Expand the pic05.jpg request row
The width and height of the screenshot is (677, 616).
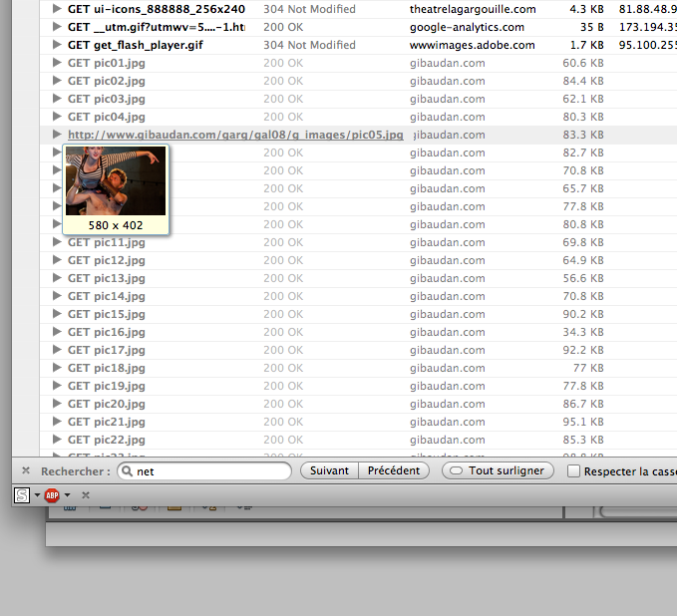[x=57, y=135]
